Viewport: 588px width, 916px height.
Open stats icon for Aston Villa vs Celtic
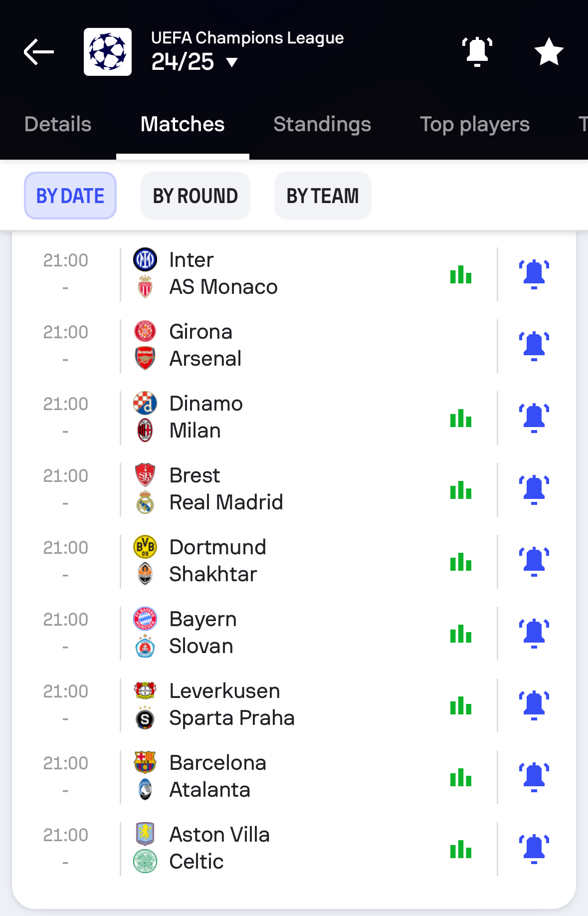tap(461, 849)
